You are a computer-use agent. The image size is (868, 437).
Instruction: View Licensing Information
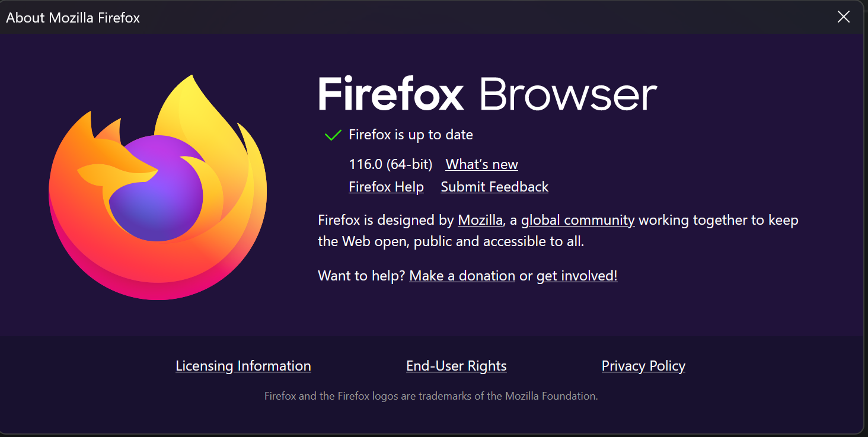(243, 366)
